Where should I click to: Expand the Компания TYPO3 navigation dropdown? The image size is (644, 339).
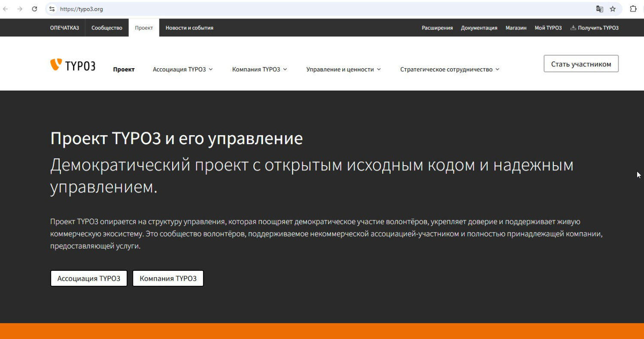[x=259, y=70]
